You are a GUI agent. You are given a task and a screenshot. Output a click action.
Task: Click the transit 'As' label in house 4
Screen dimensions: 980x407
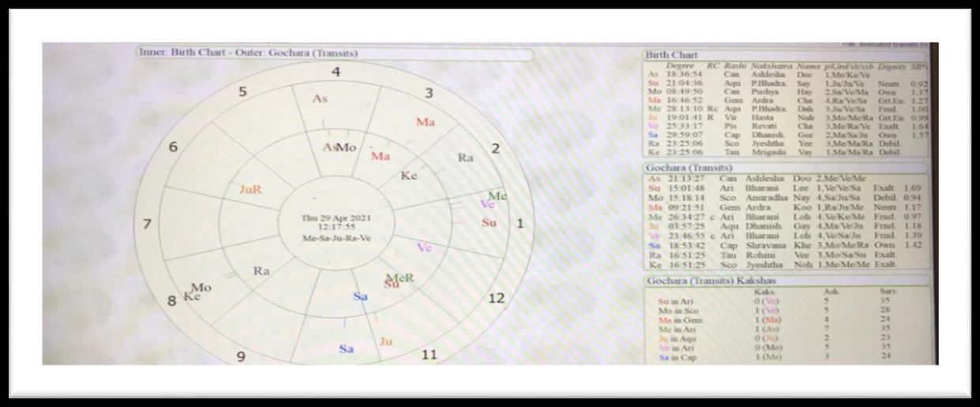(319, 99)
